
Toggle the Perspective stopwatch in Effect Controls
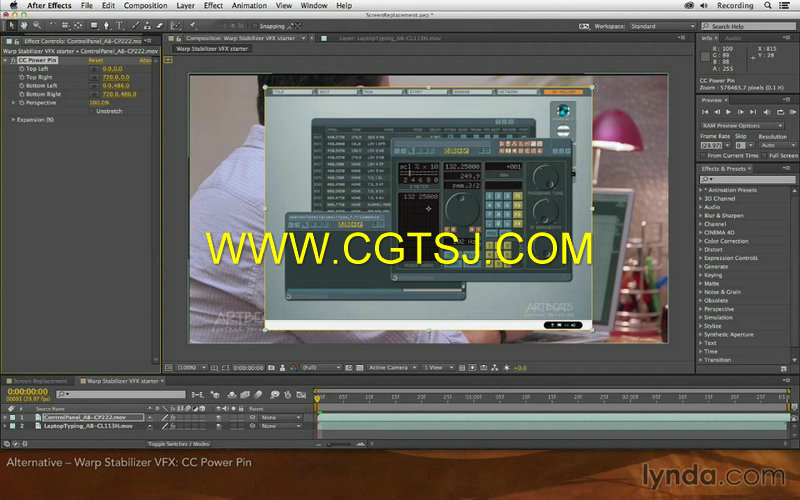pos(21,103)
